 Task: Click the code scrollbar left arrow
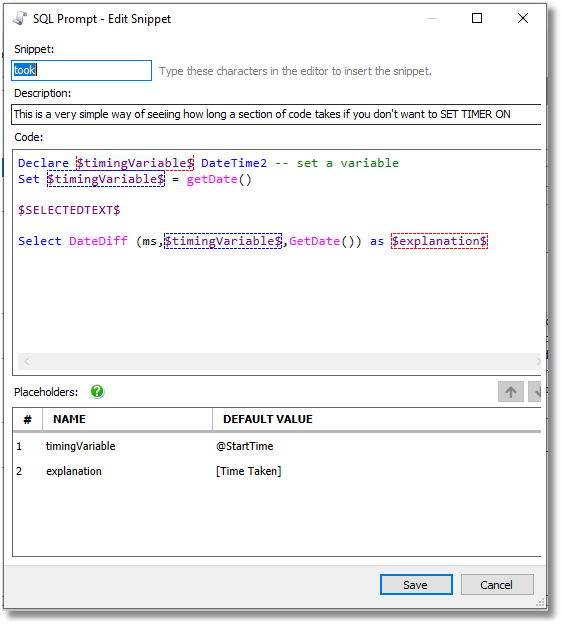tap(26, 361)
